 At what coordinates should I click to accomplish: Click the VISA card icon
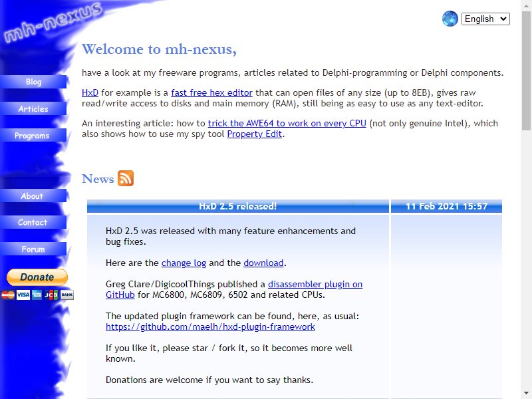(23, 295)
